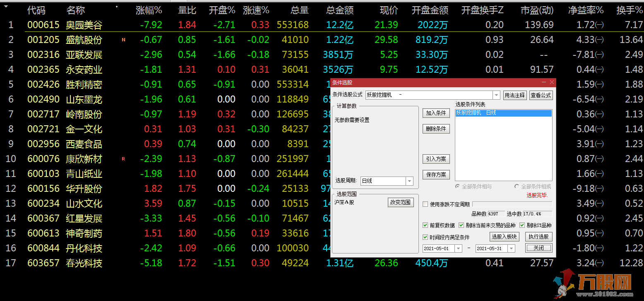Click the 删除条件 button
644x301 pixels.
[x=436, y=129]
